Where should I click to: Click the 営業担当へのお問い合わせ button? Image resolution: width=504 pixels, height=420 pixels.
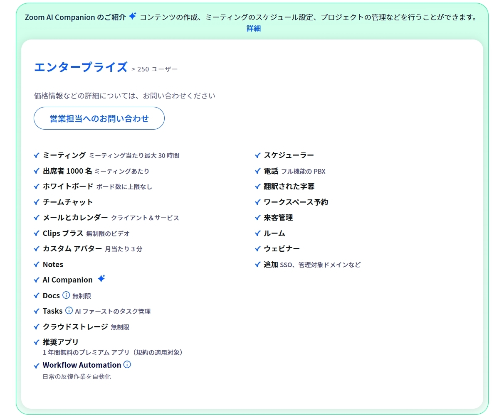coord(99,118)
